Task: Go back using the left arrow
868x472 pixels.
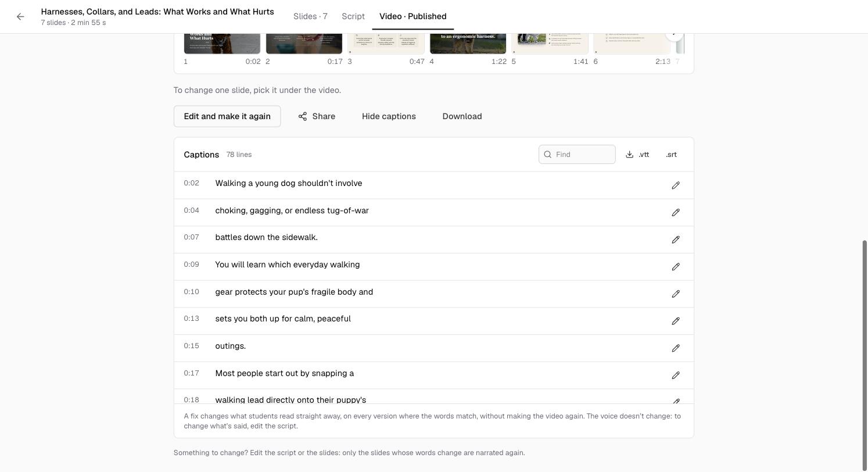Action: 20,16
